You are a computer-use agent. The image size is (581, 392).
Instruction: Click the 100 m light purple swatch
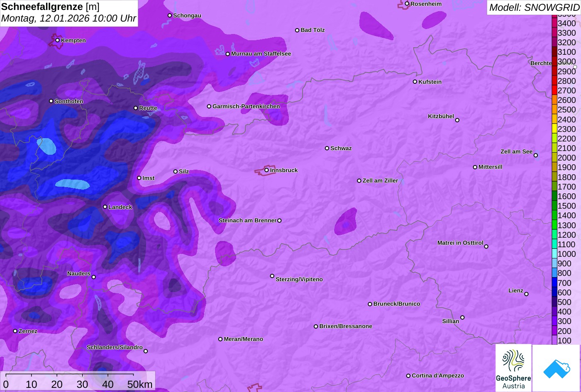point(554,341)
